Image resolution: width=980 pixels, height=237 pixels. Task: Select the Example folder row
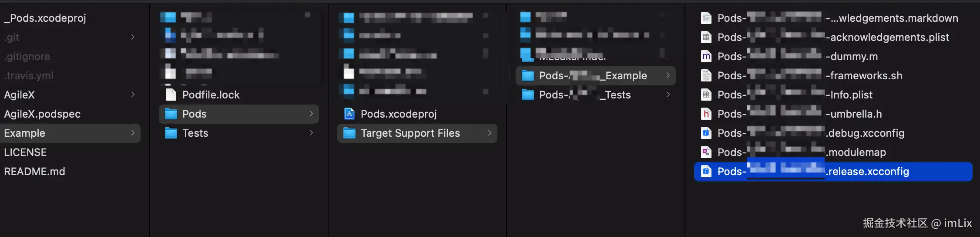click(70, 133)
